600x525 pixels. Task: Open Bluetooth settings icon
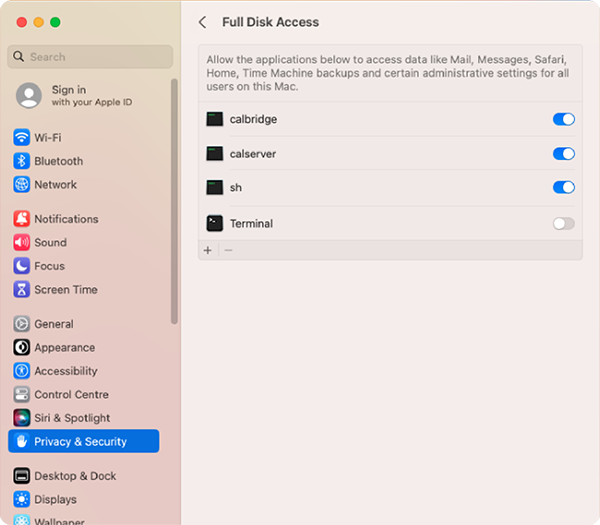click(x=22, y=161)
